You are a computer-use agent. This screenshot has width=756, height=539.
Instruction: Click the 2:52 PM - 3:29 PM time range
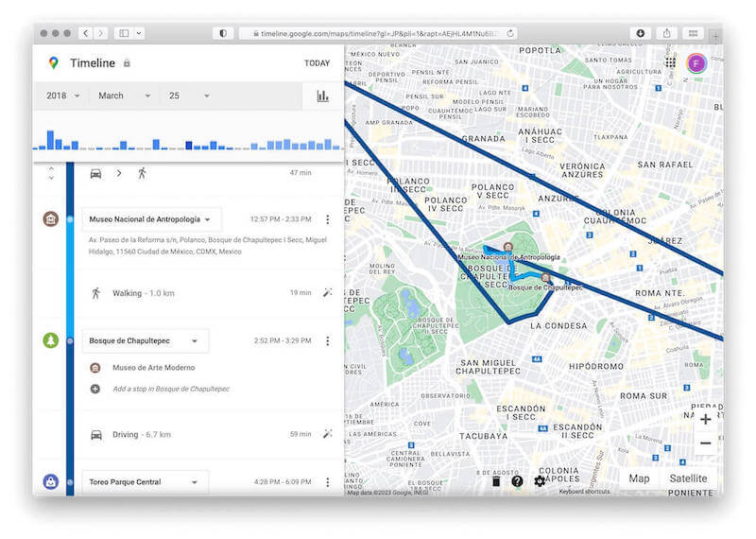click(x=283, y=340)
